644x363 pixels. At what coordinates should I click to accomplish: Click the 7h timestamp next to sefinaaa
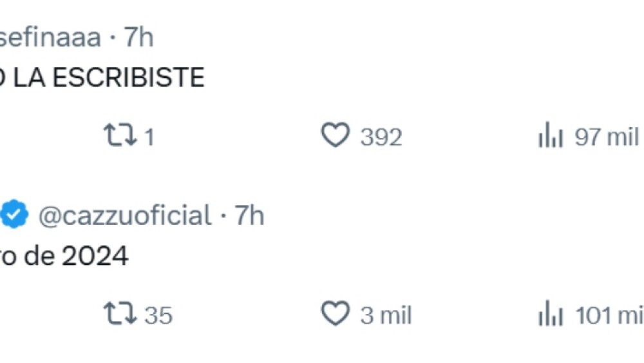click(138, 37)
